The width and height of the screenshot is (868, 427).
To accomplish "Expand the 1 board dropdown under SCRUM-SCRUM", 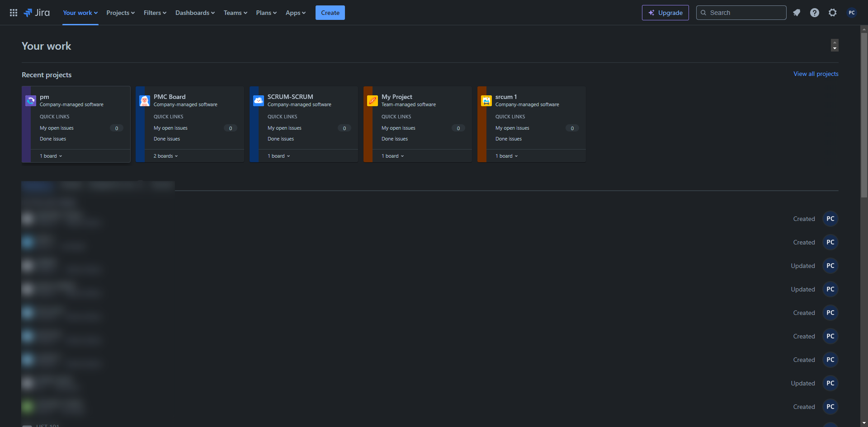I will [x=279, y=156].
